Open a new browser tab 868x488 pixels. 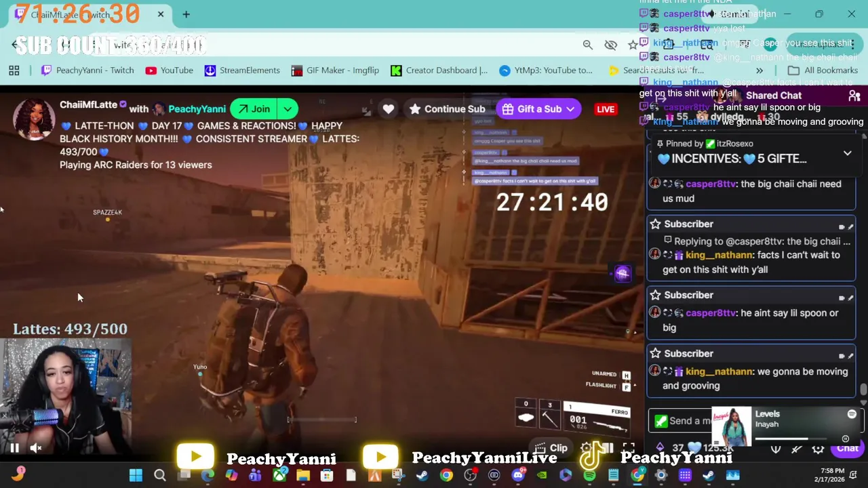coord(186,14)
